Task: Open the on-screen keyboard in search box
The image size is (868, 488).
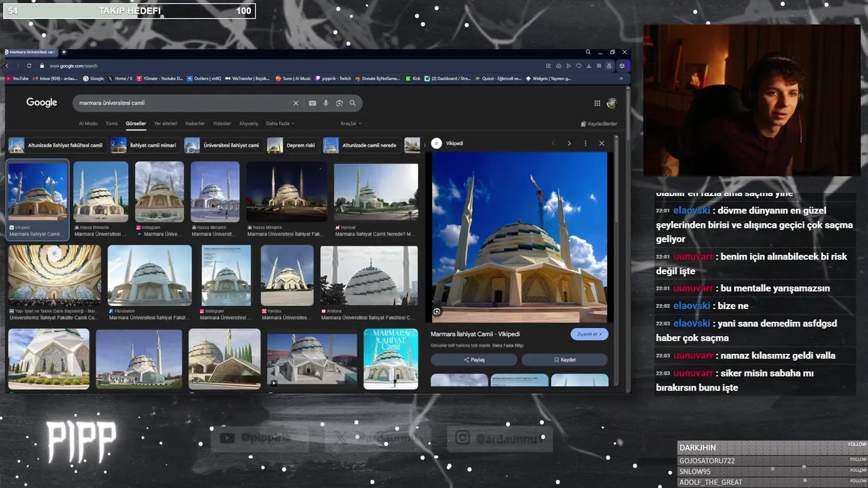Action: (312, 103)
